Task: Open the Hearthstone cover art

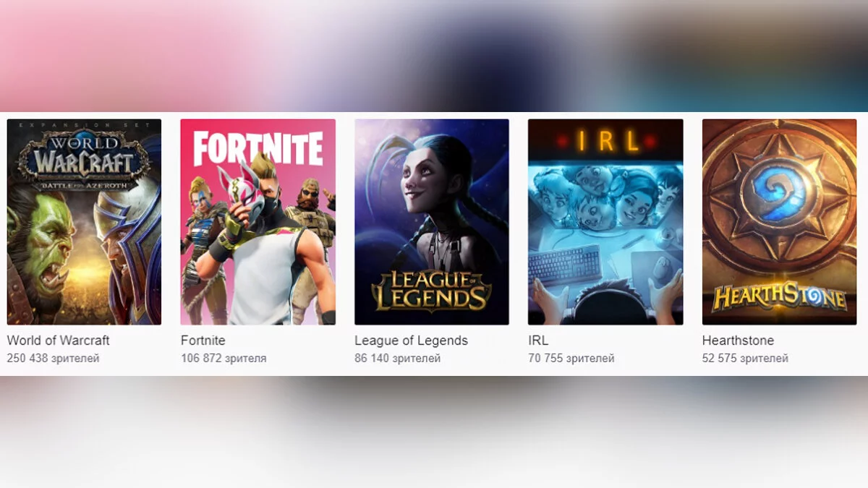Action: tap(779, 222)
